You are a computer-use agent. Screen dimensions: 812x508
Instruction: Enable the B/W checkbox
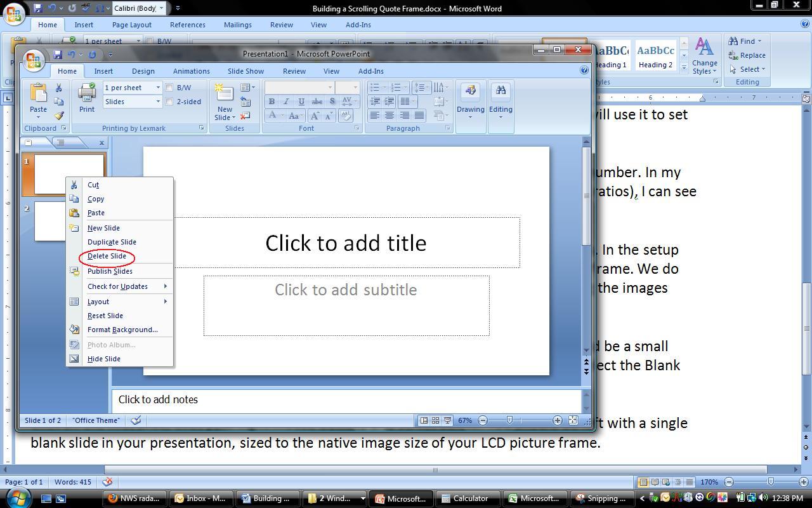[169, 88]
